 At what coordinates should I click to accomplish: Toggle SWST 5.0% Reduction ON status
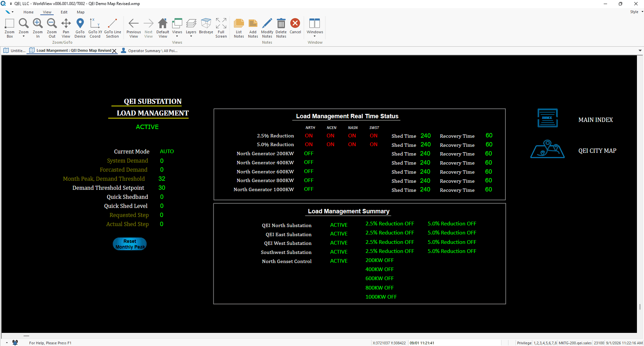[x=374, y=144]
